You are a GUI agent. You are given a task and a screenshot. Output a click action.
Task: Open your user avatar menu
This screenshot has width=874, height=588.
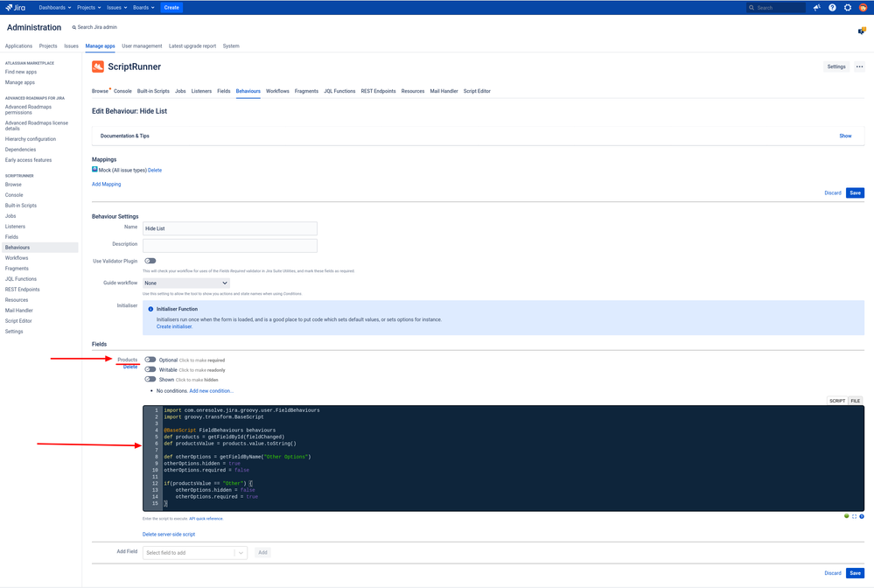864,8
